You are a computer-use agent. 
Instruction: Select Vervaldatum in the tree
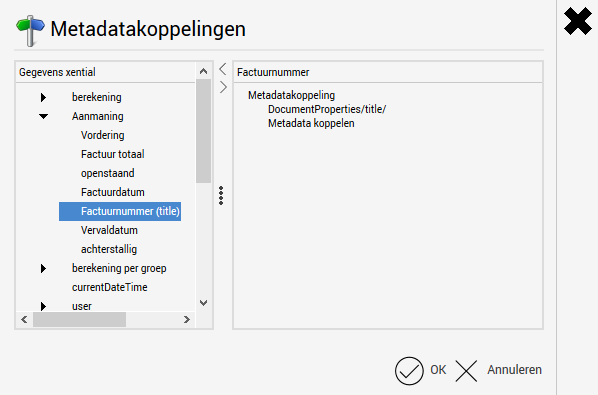(x=109, y=230)
